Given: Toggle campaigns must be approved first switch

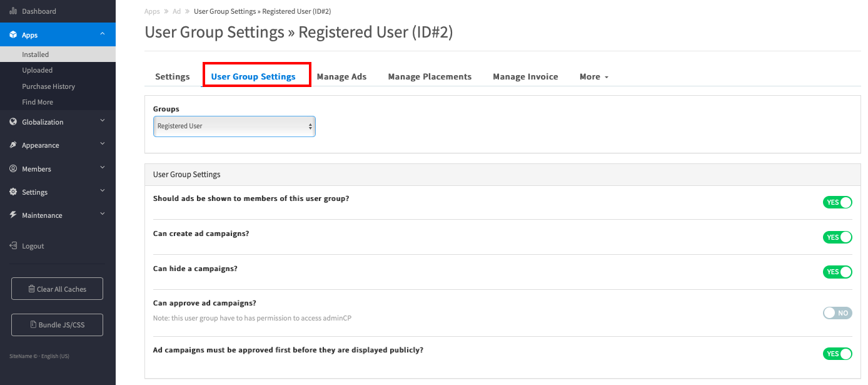Looking at the screenshot, I should point(837,354).
